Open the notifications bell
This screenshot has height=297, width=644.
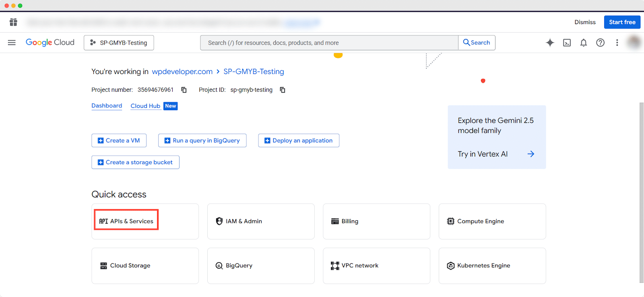[x=584, y=43]
